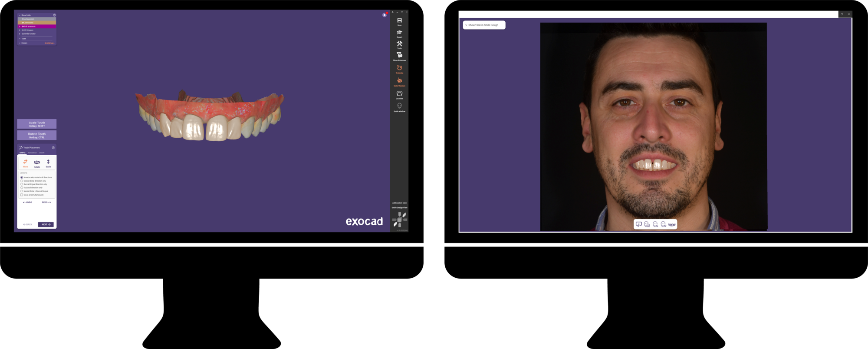Open Show/Hide in Smile Design dropdown

(x=484, y=25)
